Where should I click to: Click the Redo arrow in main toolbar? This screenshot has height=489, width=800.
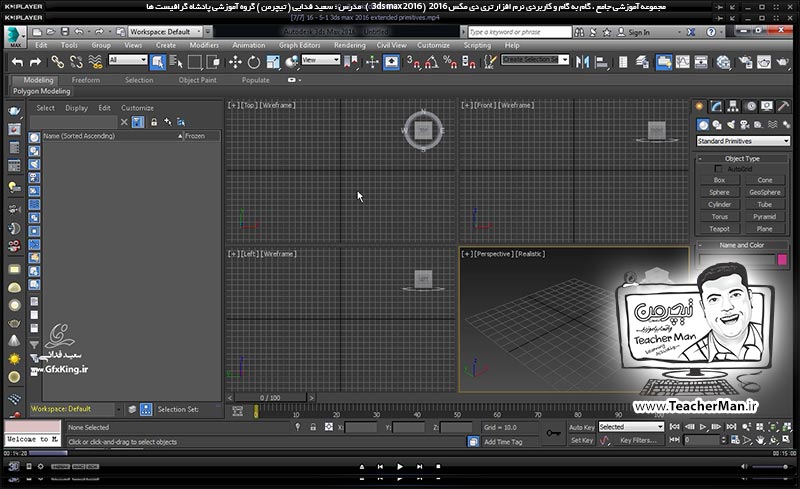click(35, 62)
